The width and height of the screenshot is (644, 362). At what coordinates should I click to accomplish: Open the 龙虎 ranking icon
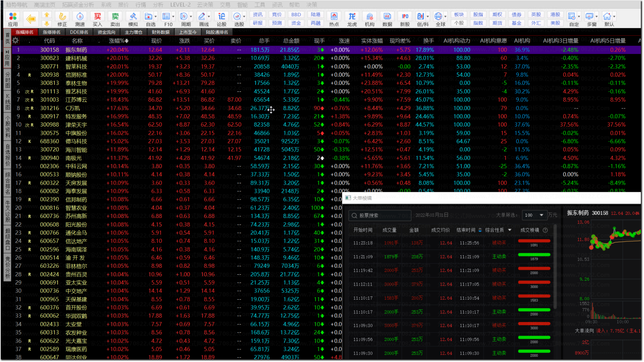352,19
